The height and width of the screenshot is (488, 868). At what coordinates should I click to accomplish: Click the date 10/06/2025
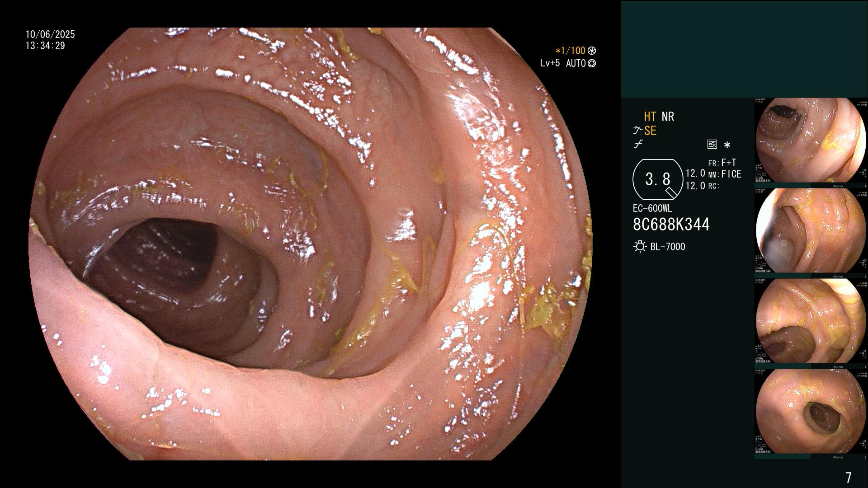tap(50, 34)
